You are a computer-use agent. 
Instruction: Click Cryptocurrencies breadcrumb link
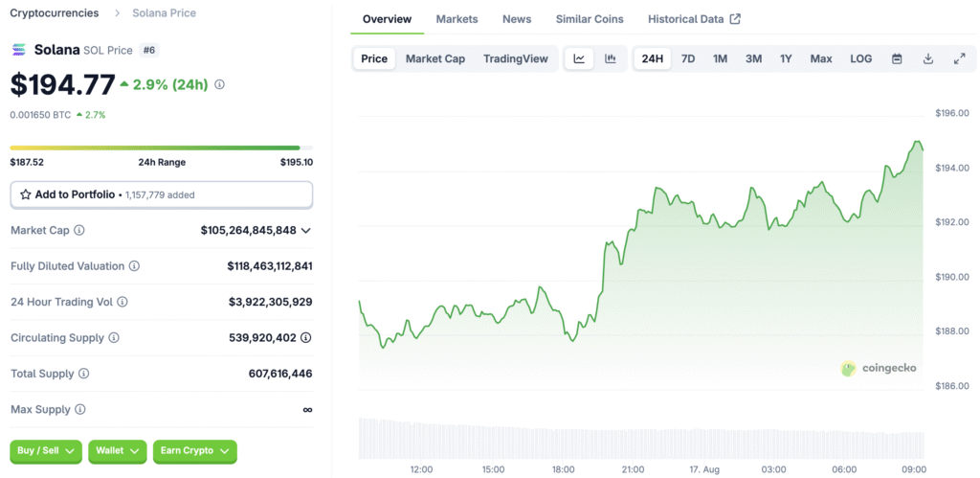pos(54,12)
